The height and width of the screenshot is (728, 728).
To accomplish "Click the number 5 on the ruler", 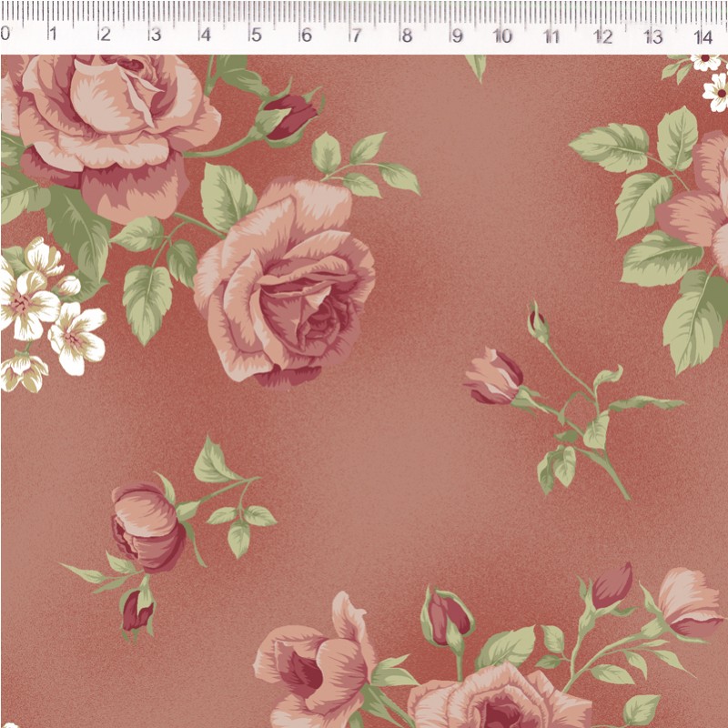I will (x=256, y=35).
